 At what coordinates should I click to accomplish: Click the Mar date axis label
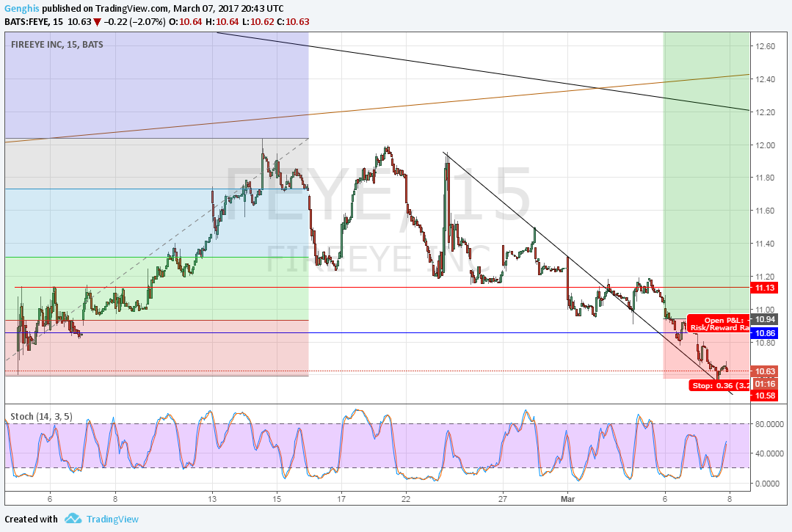[x=567, y=499]
